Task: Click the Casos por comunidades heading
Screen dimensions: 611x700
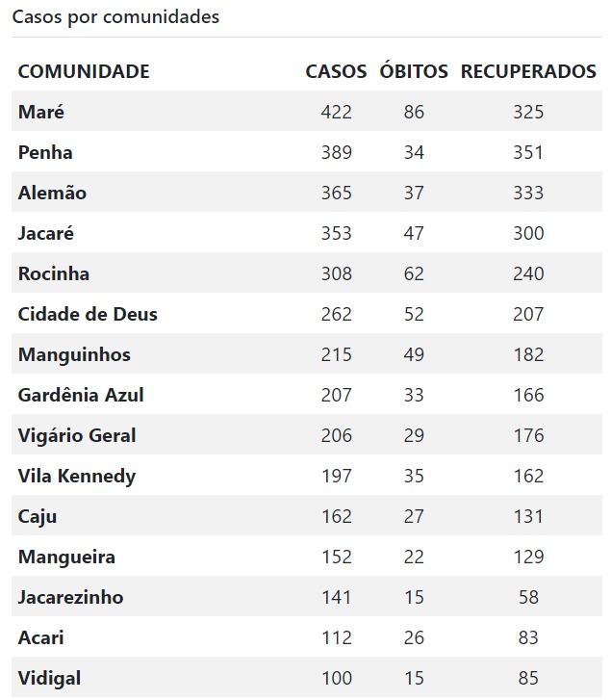Action: 115,17
